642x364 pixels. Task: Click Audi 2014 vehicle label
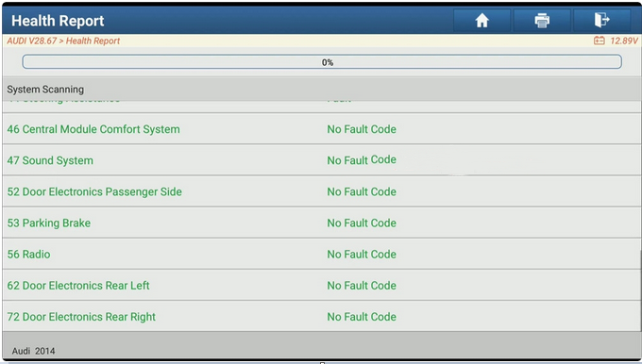pyautogui.click(x=33, y=351)
